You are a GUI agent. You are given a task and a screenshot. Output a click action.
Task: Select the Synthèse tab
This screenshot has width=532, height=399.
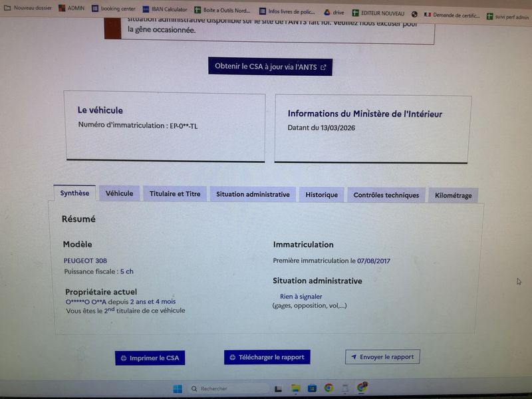click(74, 193)
